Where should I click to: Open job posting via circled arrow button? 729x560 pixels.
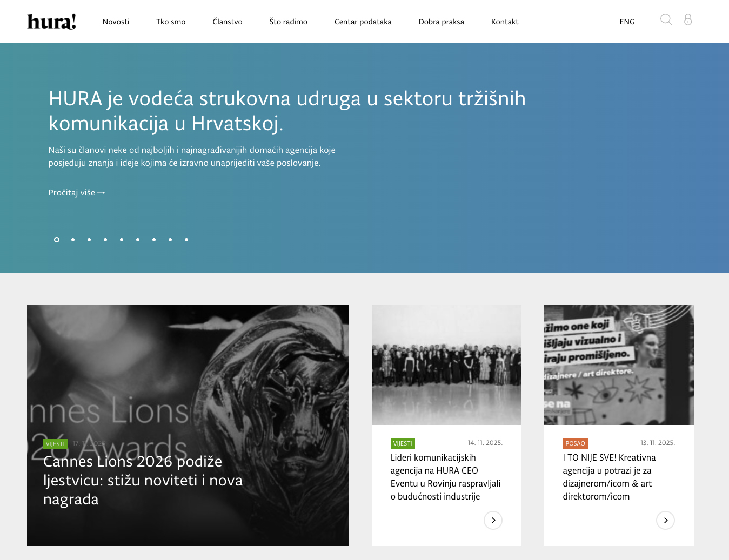665,520
